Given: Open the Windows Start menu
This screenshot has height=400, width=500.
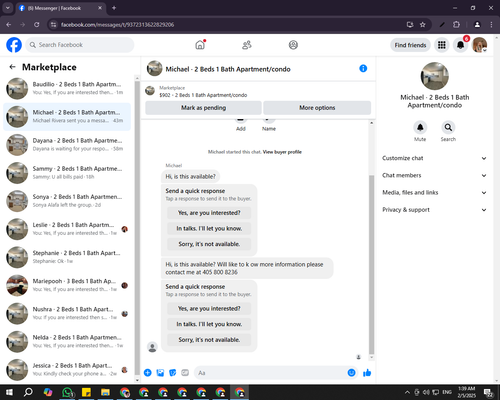Looking at the screenshot, I should (x=9, y=392).
